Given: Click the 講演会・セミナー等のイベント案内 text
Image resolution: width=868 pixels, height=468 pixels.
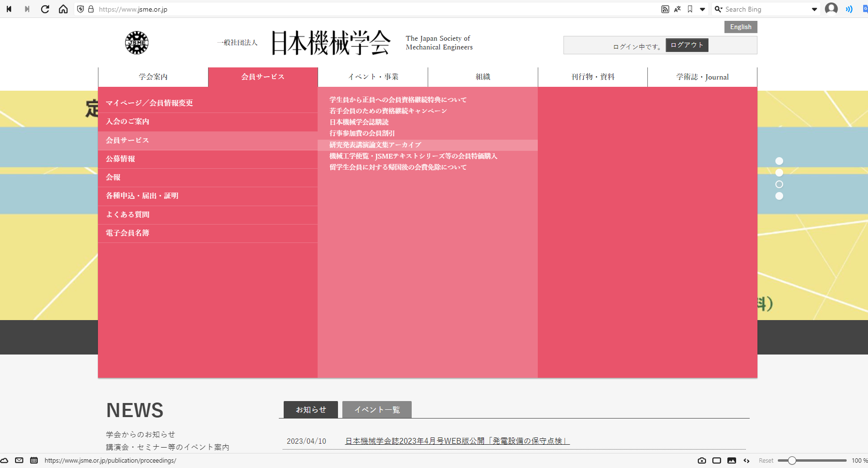Looking at the screenshot, I should (x=168, y=447).
